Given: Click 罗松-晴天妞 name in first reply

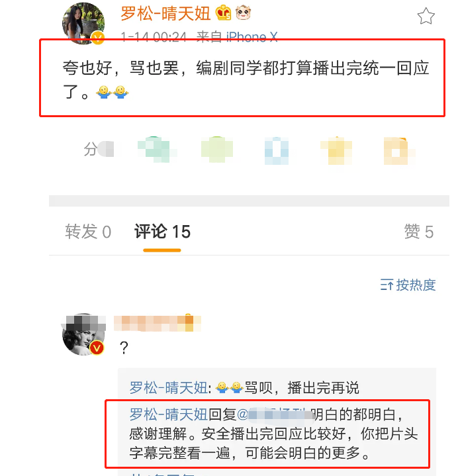Looking at the screenshot, I should [169, 388].
